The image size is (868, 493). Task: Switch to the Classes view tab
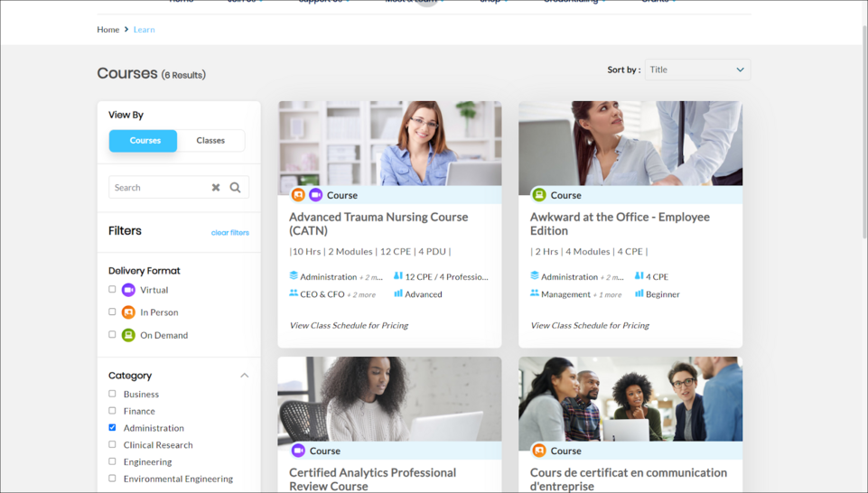210,141
